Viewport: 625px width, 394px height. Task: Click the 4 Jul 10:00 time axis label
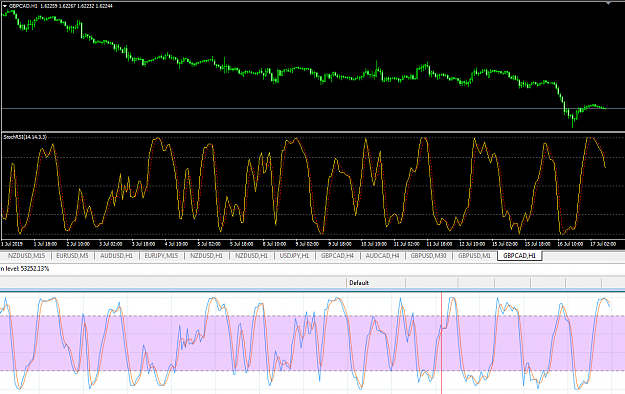point(176,244)
